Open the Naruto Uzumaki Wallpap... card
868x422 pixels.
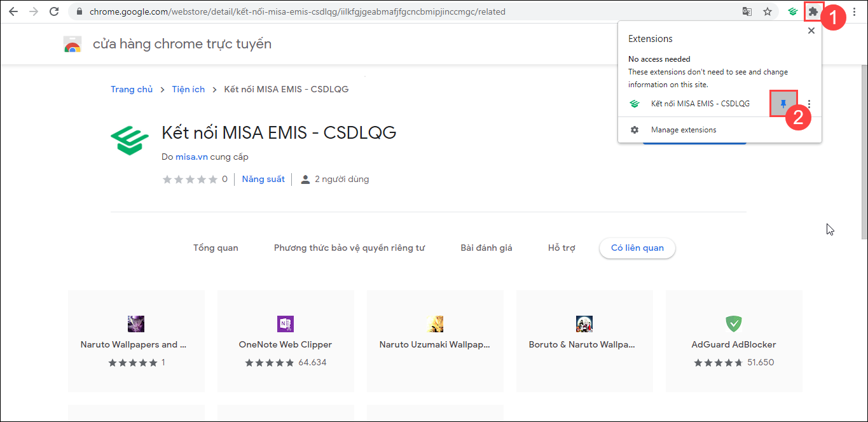(435, 341)
